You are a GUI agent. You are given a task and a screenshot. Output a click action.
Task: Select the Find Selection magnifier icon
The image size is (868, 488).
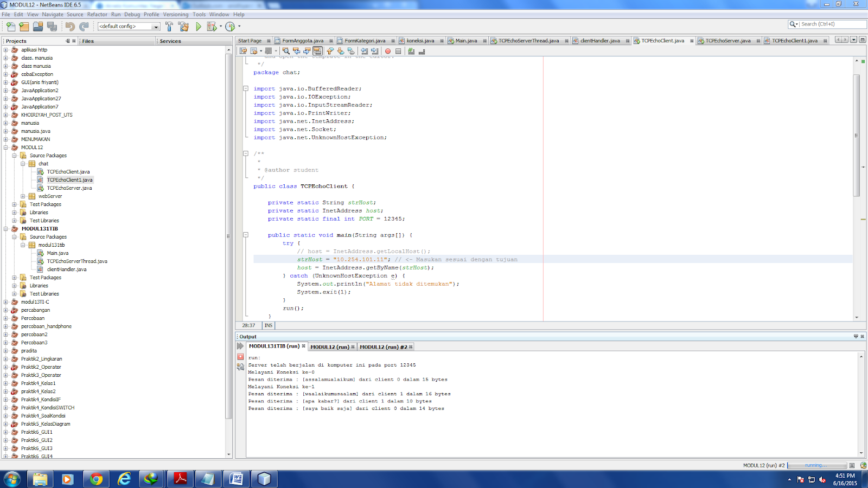click(286, 51)
